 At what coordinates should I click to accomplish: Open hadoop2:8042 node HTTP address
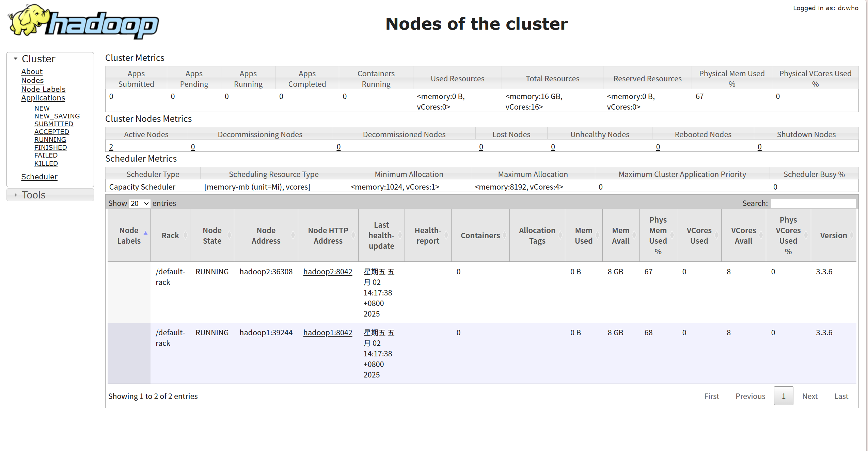point(328,272)
